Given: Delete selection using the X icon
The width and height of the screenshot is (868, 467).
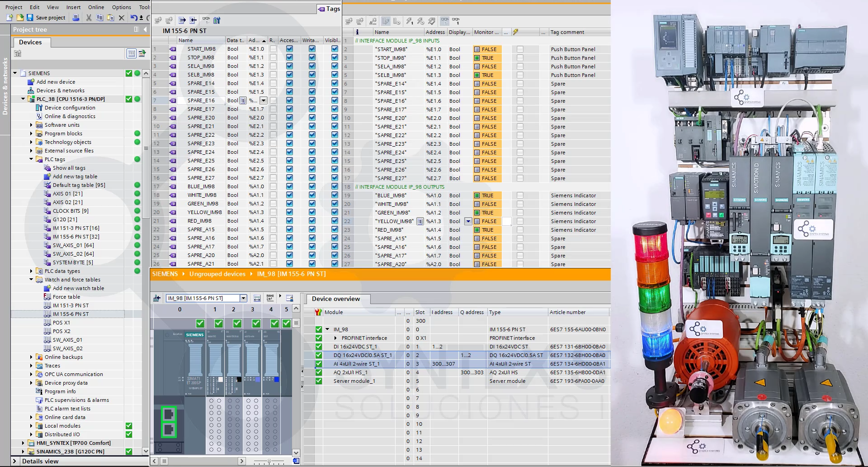Looking at the screenshot, I should click(121, 18).
